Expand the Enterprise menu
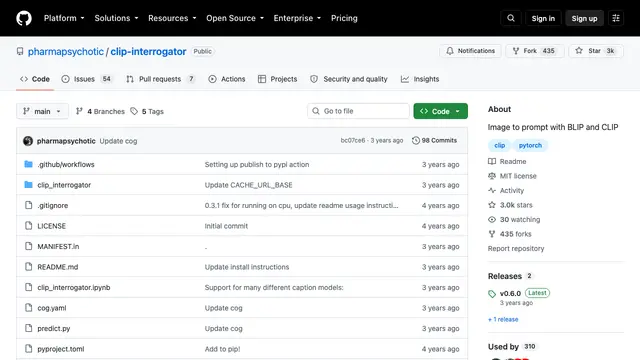The width and height of the screenshot is (640, 360). tap(297, 18)
